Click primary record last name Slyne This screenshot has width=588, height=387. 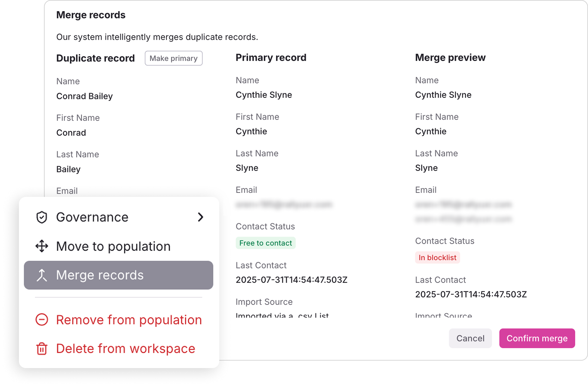coord(247,168)
